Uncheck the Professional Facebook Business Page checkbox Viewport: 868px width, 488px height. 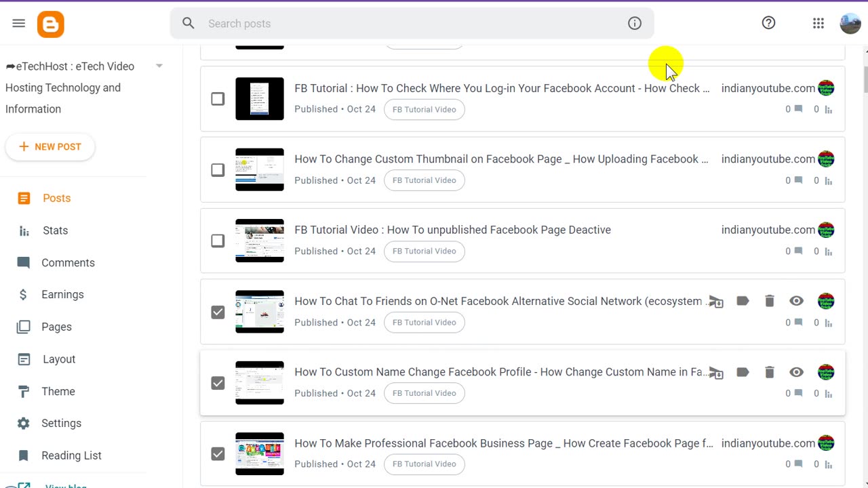coord(218,453)
